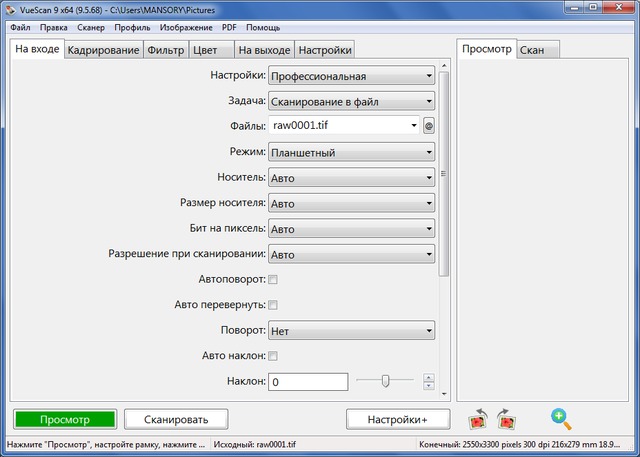Switch to the Фильтр tab

click(166, 50)
